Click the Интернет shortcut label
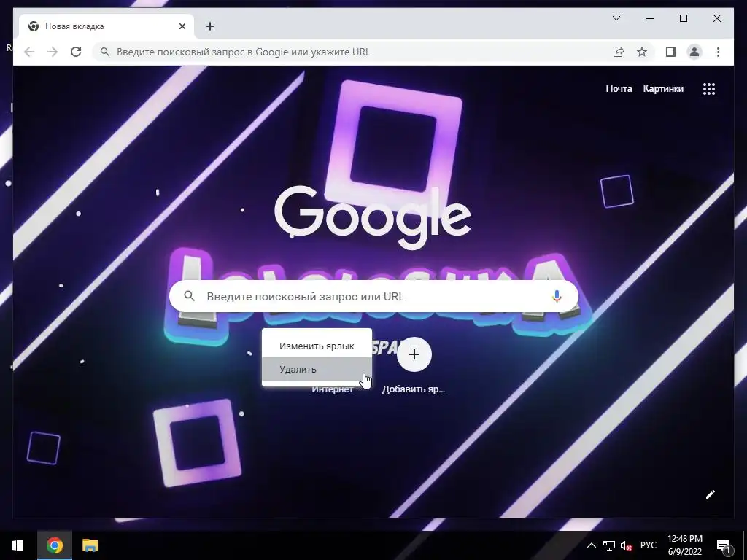This screenshot has height=560, width=747. (x=333, y=389)
